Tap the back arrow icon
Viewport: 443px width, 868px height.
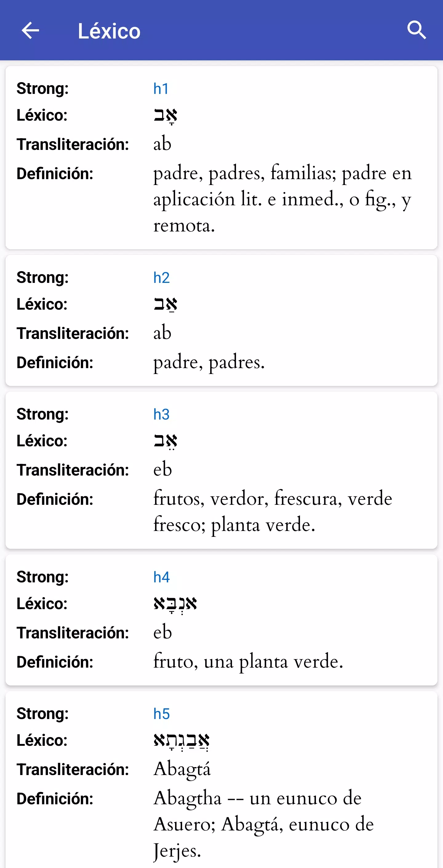(x=30, y=31)
